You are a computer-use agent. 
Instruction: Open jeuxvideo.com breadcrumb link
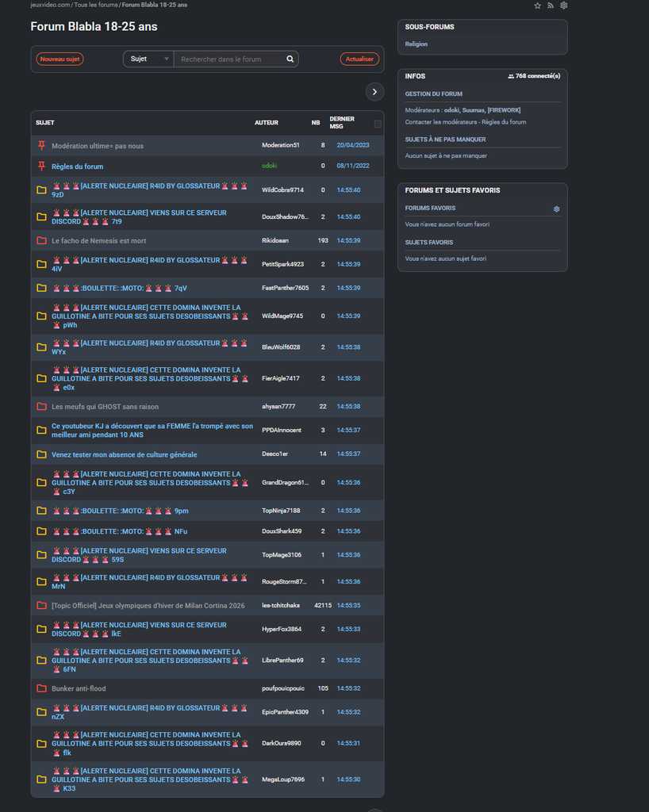point(50,5)
